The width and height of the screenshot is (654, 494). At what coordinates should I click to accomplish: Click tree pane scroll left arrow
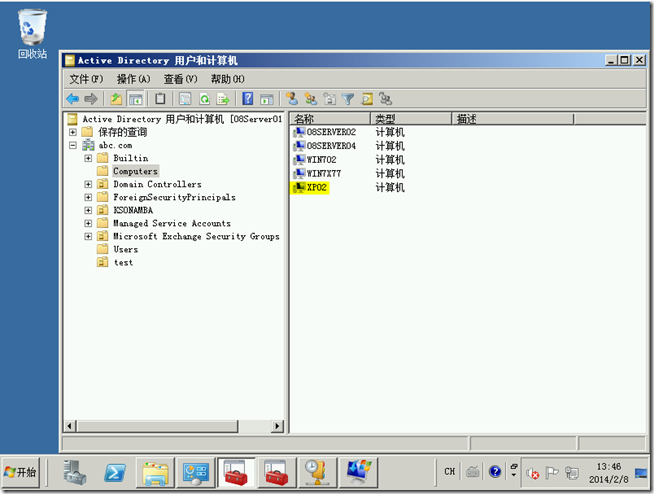[69, 426]
